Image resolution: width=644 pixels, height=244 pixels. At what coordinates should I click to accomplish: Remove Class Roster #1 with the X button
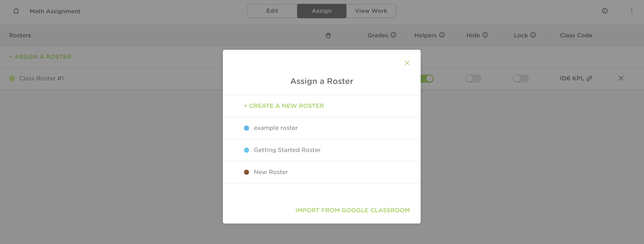[x=621, y=78]
